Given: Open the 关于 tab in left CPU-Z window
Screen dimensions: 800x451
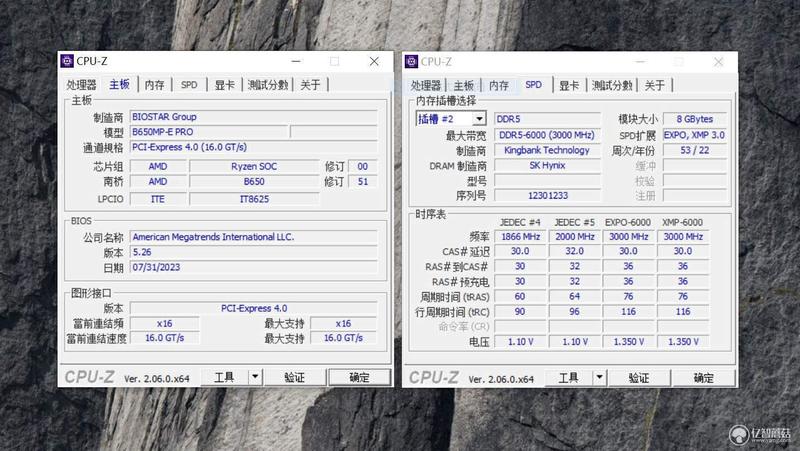Looking at the screenshot, I should tap(310, 85).
